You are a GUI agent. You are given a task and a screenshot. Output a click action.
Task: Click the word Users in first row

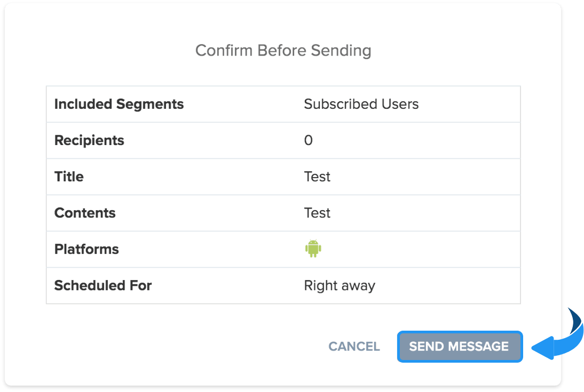(x=400, y=104)
